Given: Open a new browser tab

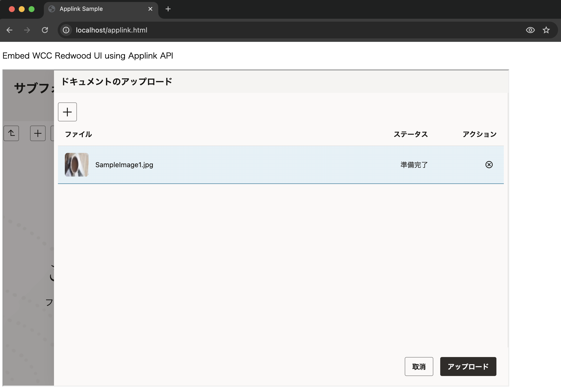Looking at the screenshot, I should point(168,9).
